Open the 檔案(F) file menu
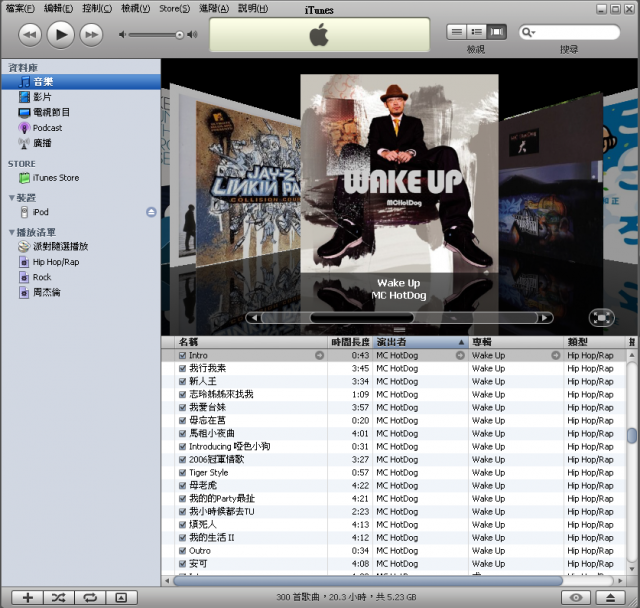 [20, 8]
